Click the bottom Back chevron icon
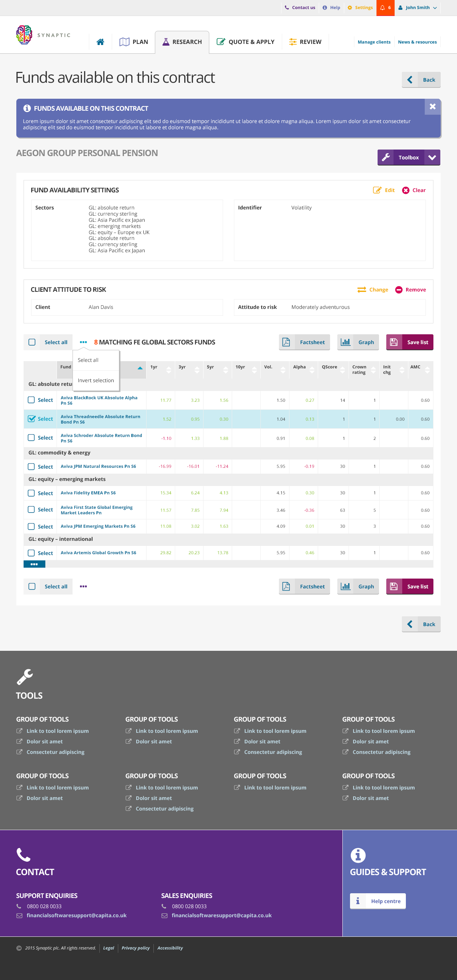Viewport: 457px width, 980px height. click(410, 624)
